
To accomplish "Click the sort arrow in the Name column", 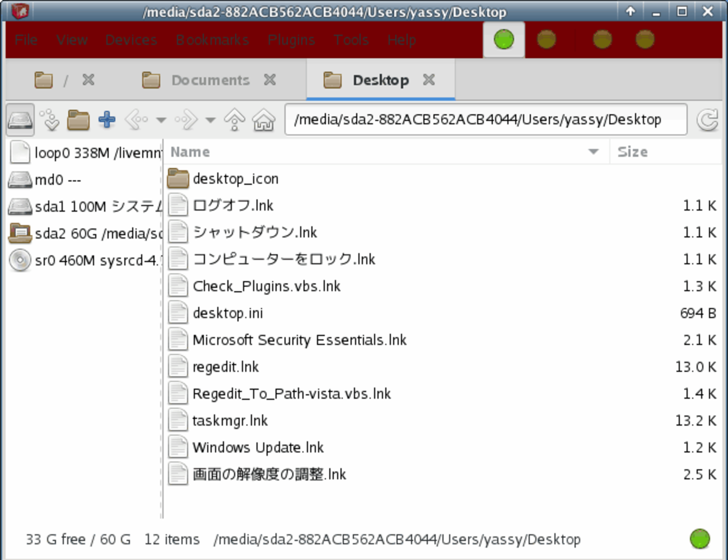I will point(594,152).
